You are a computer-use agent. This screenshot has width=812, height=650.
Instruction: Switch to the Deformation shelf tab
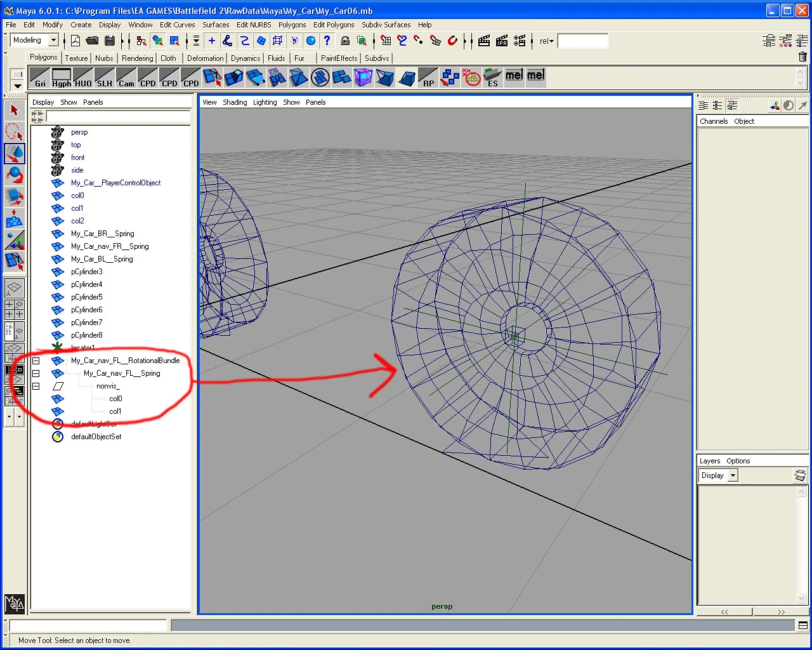pos(205,58)
